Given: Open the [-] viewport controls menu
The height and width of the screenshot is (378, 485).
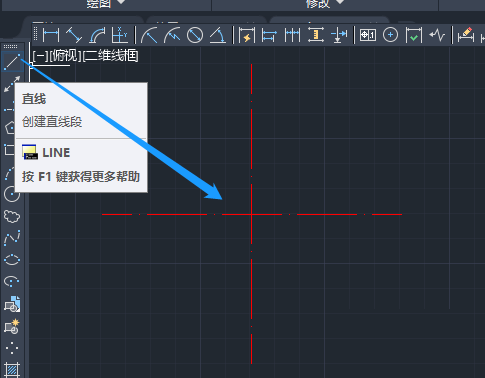Looking at the screenshot, I should point(40,56).
